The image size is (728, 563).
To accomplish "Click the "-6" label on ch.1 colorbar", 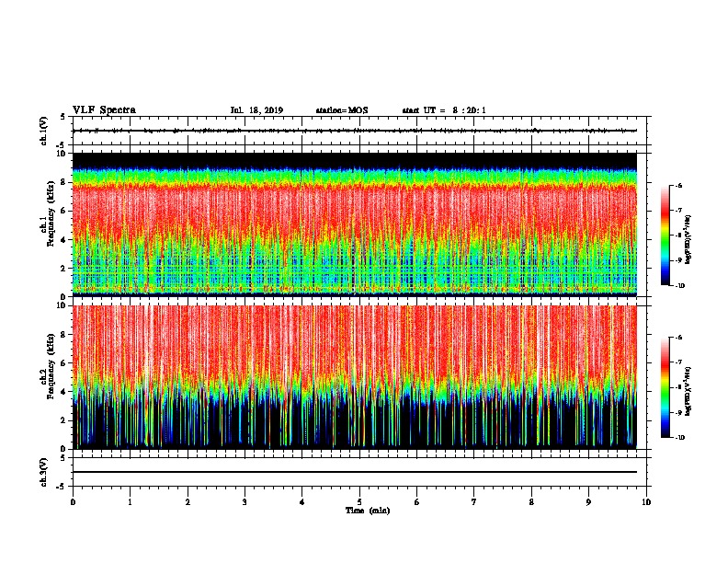I will point(678,185).
